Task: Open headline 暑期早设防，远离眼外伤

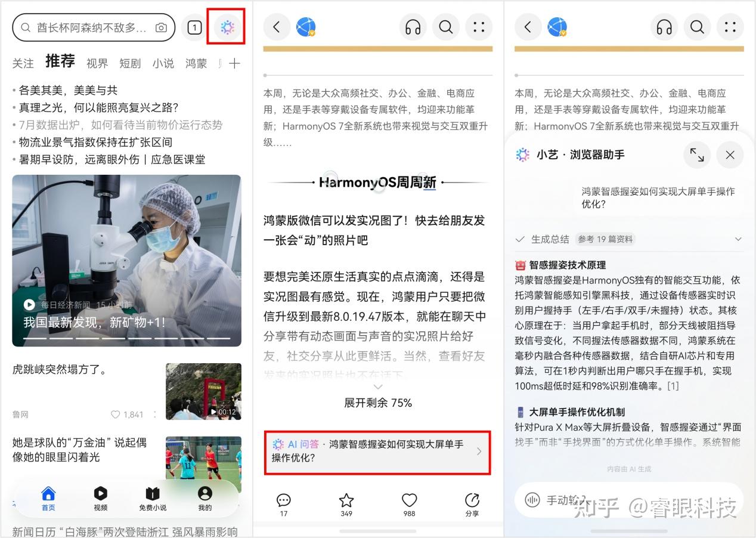Action: click(x=112, y=159)
